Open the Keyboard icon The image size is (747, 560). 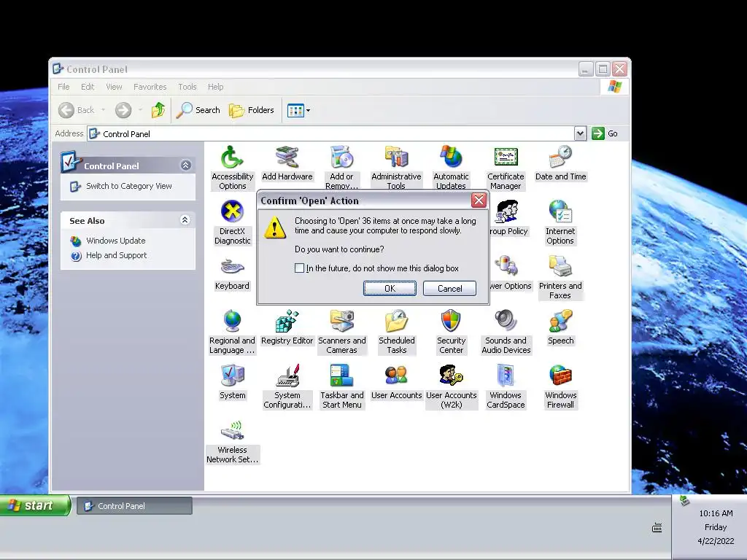232,273
